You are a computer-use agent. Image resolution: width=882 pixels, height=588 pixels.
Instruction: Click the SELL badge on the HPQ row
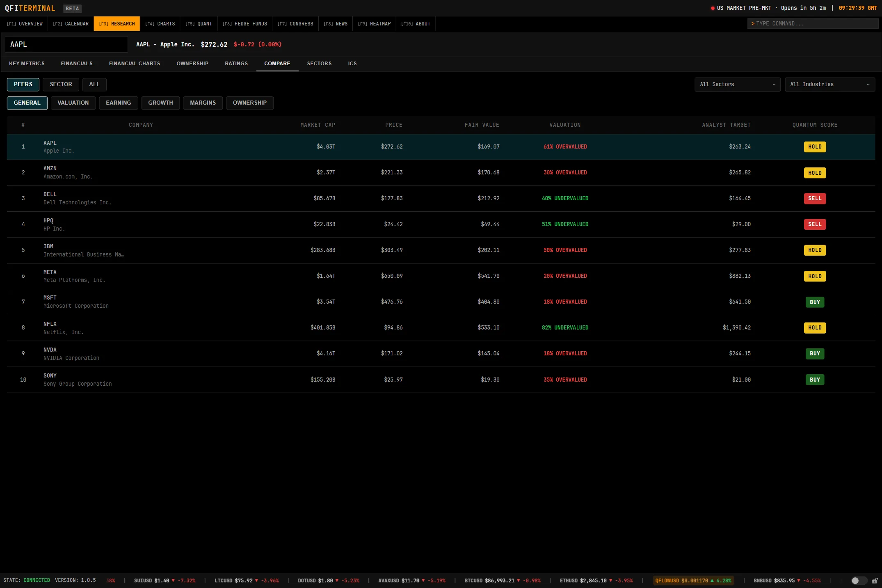click(815, 224)
